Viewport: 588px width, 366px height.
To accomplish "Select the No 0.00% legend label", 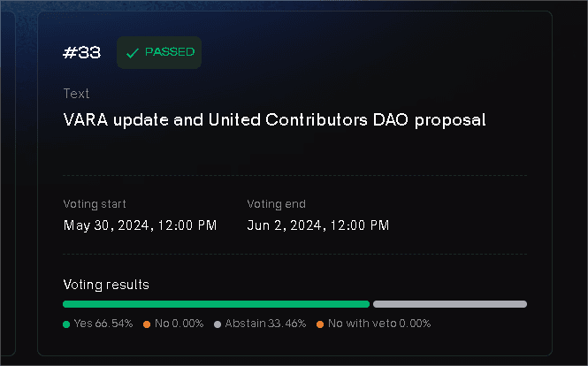I will (179, 324).
